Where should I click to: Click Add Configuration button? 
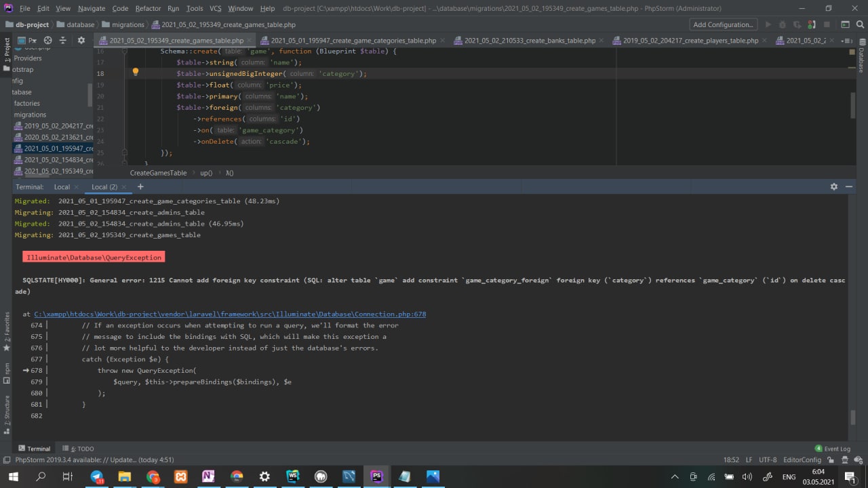tap(723, 24)
